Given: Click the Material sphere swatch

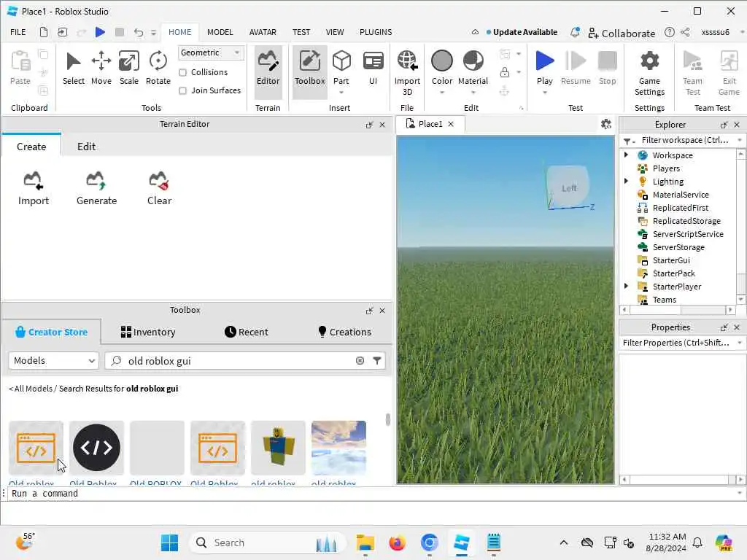Looking at the screenshot, I should click(473, 61).
